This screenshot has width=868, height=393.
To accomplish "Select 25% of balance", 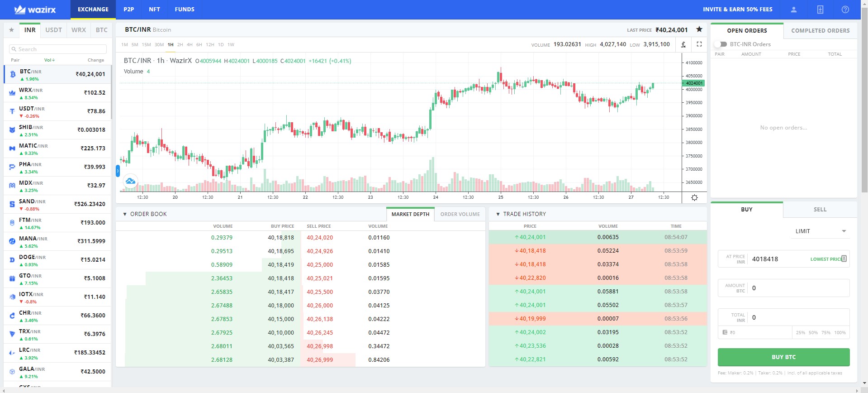I will point(801,333).
